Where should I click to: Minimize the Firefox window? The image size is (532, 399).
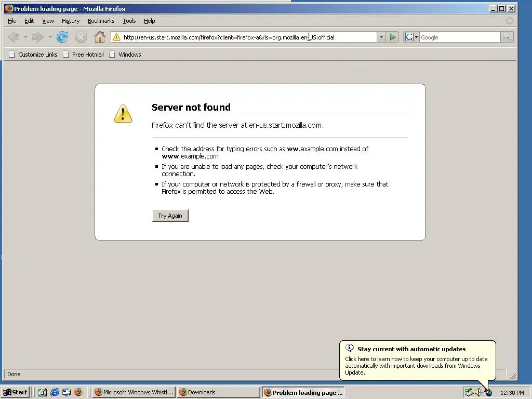(x=494, y=8)
